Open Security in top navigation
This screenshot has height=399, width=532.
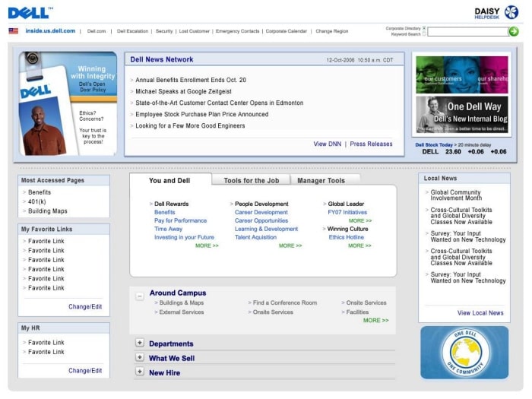point(164,31)
